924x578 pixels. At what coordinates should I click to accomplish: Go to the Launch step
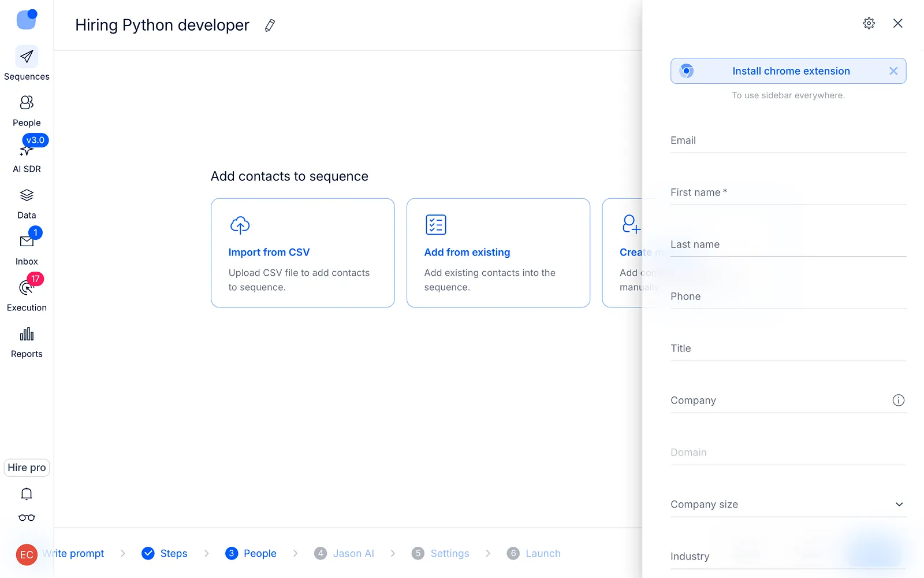(534, 554)
